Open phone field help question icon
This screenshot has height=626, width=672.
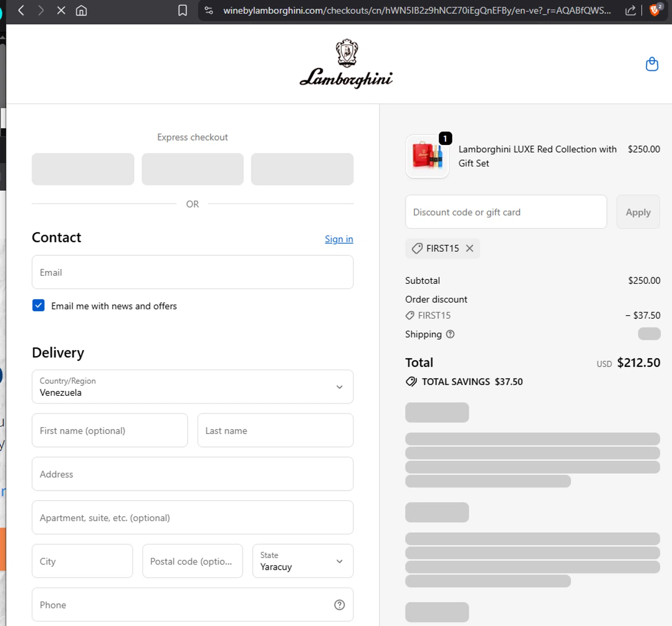tap(340, 605)
